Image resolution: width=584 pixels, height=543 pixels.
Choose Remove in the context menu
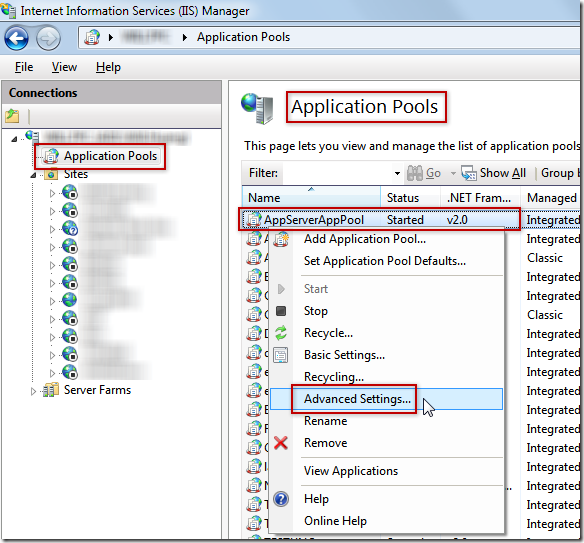pos(326,443)
